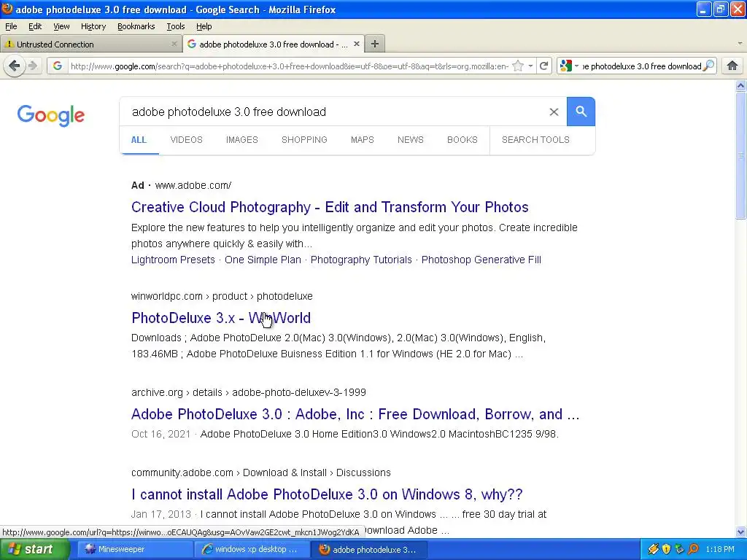Click the reload page icon

tap(543, 66)
